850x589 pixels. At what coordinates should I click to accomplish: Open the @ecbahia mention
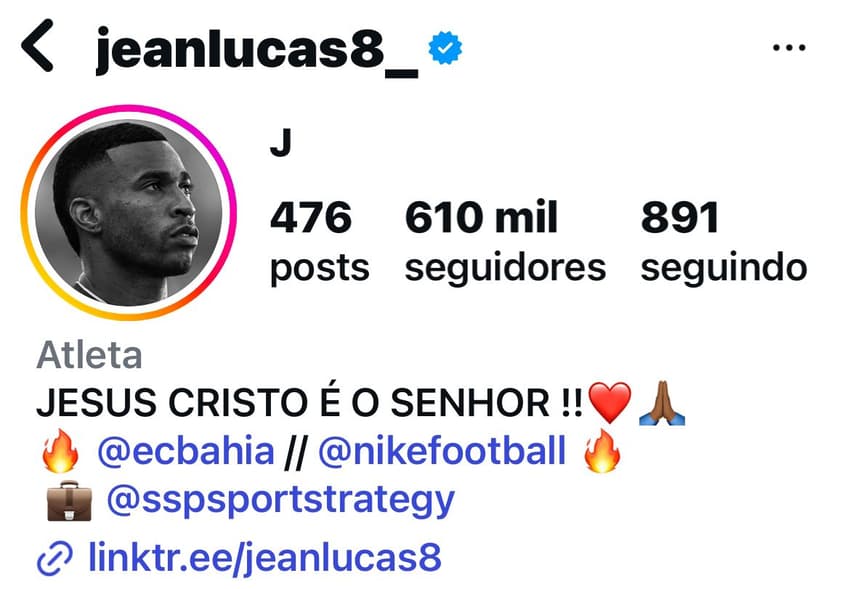click(186, 451)
